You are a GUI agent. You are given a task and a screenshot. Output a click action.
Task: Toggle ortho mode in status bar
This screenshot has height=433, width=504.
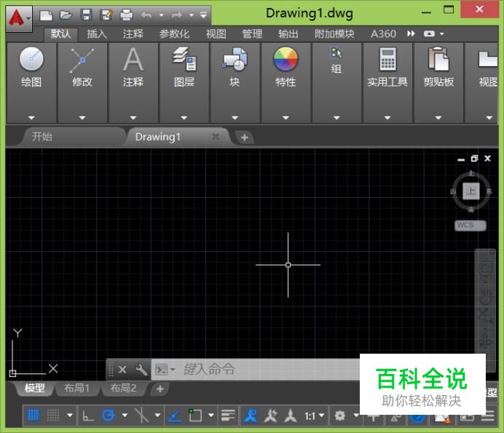[88, 416]
